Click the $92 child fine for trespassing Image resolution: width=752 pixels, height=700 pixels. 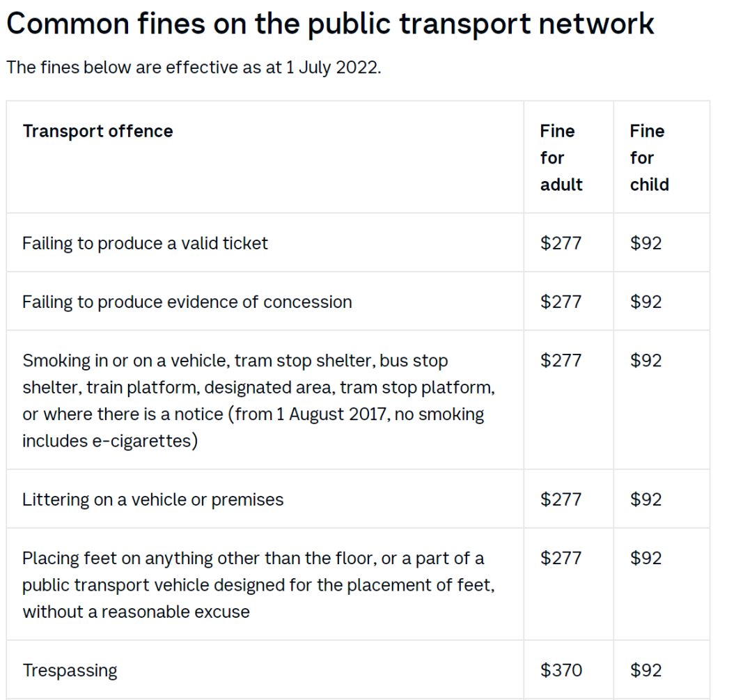645,670
